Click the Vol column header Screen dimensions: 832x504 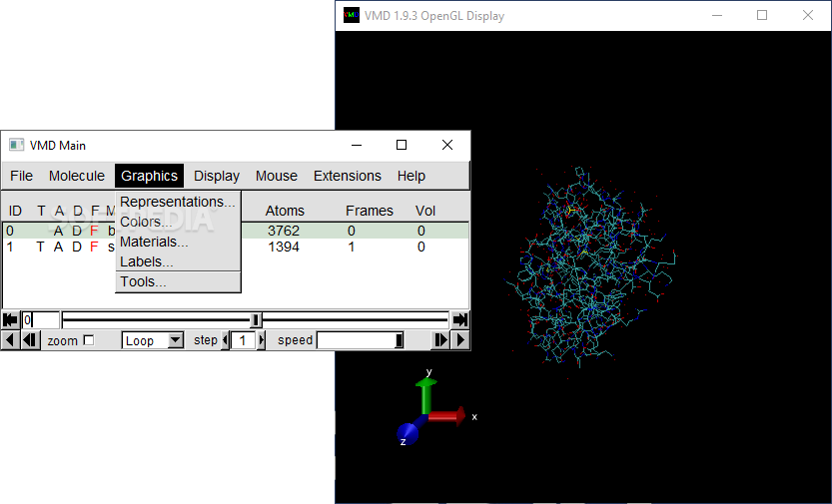point(425,211)
